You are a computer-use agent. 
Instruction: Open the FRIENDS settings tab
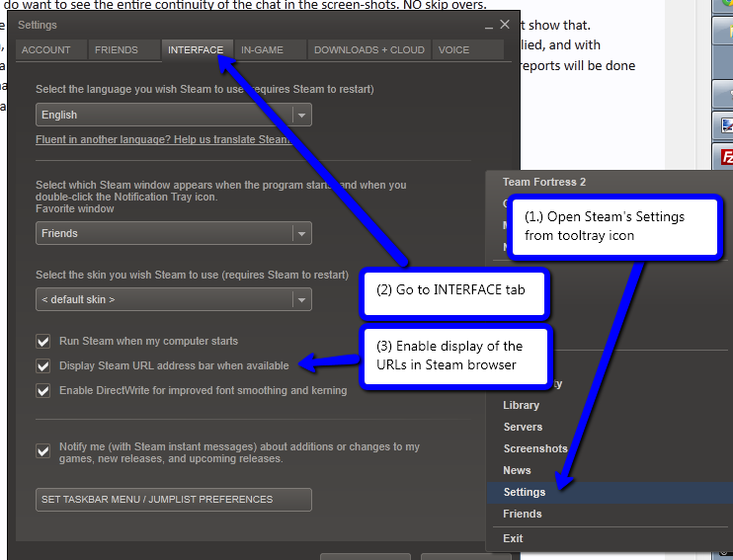(x=123, y=50)
